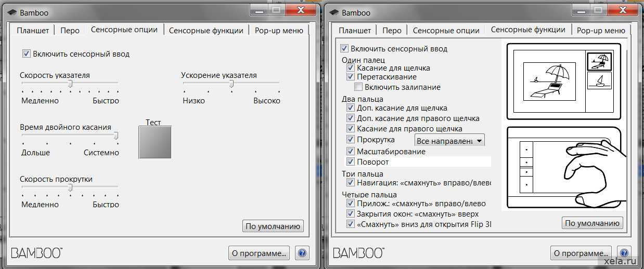Select Сенсорные опции tab in left window
Screen dimensions: 644x269
124,30
